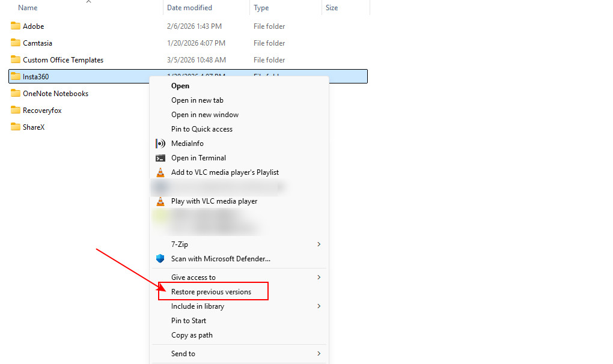The height and width of the screenshot is (364, 613).
Task: Expand the Include in library submenu arrow
Action: click(319, 306)
